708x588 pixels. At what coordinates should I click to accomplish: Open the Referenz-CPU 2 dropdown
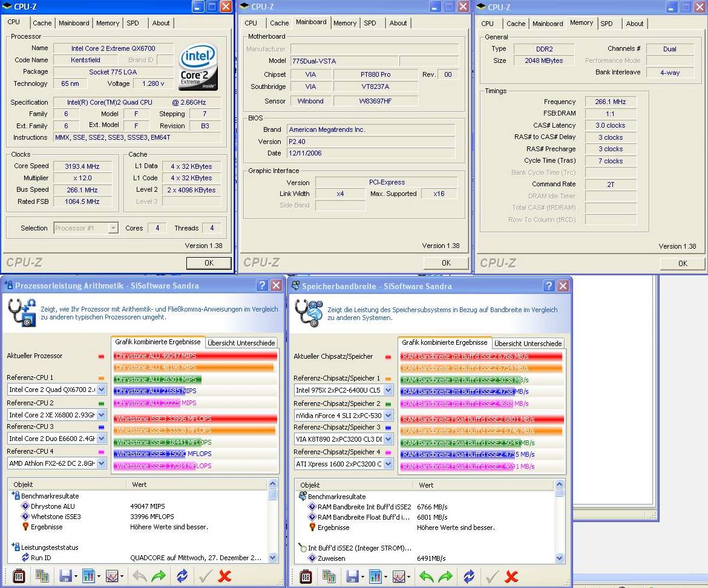coord(102,415)
